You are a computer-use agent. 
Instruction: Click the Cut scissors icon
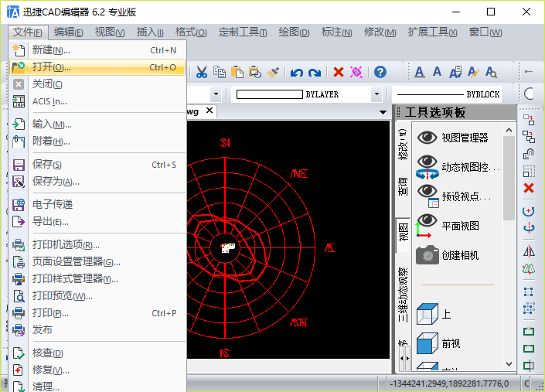202,72
